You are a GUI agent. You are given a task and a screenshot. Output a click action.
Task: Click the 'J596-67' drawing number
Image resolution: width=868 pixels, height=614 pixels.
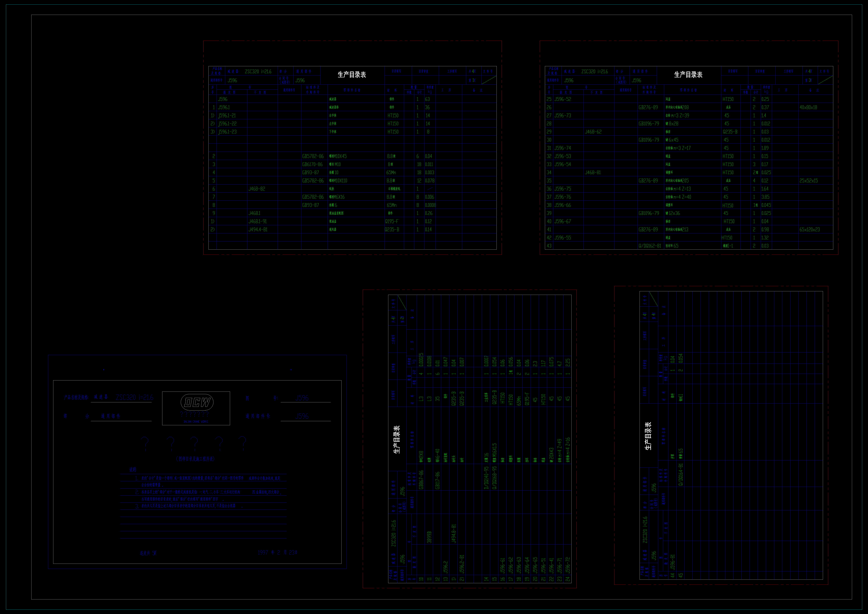[562, 221]
